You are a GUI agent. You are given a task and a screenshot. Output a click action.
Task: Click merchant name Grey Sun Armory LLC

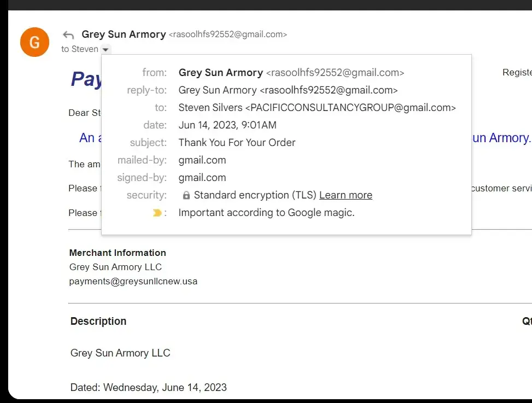tap(115, 267)
